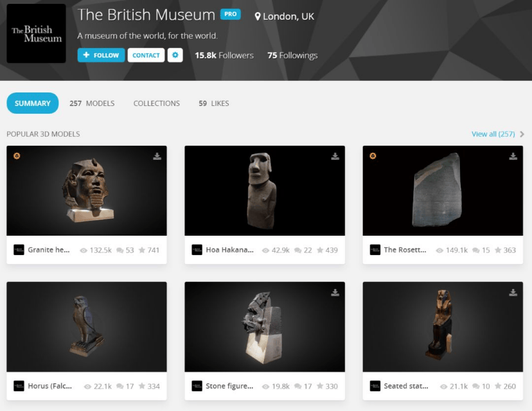View the 15.8k Followers list

224,55
